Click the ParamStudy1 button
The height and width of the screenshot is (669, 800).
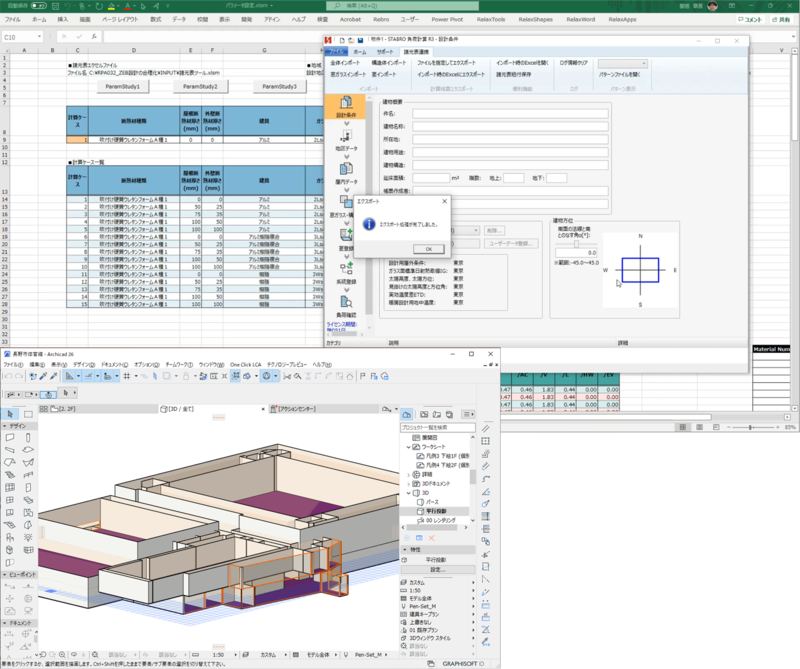click(123, 87)
